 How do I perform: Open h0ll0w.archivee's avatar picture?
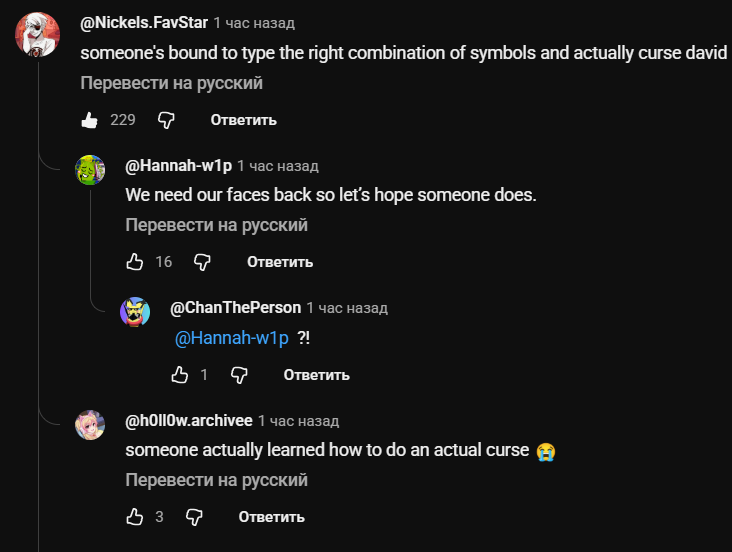tap(91, 426)
